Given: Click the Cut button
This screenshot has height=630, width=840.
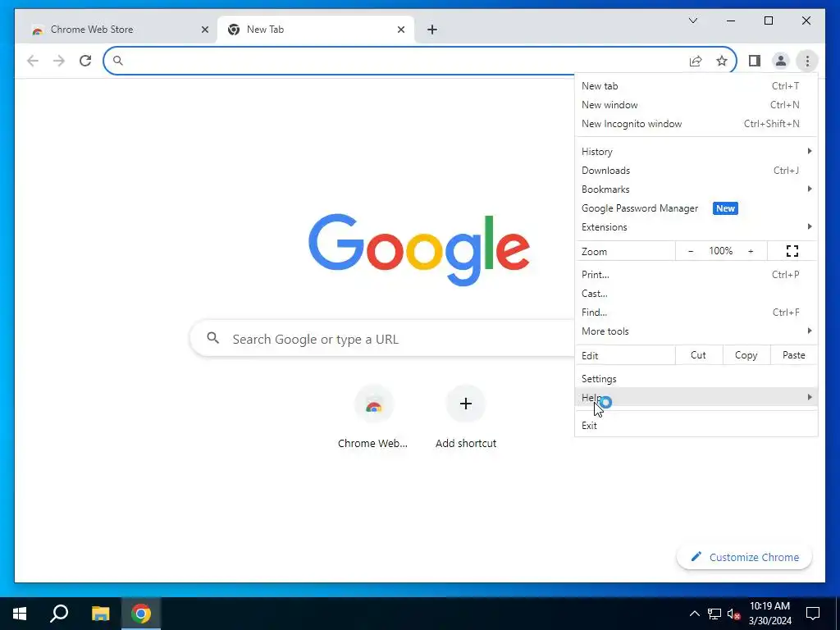Looking at the screenshot, I should tap(698, 355).
